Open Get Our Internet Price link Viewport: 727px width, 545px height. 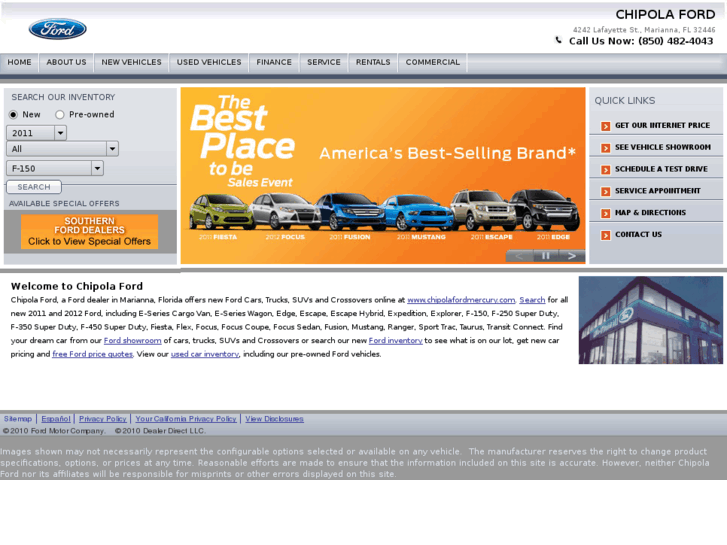(x=662, y=126)
